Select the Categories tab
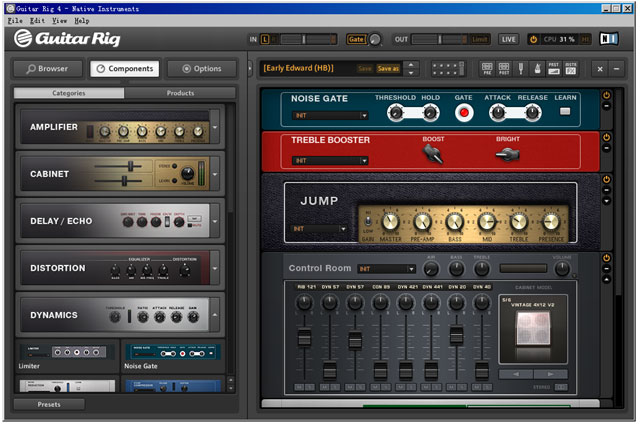 (69, 93)
